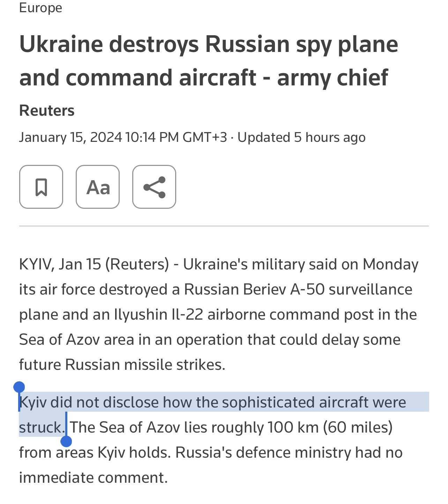
Task: Bookmark this article with the save icon
Action: click(41, 187)
